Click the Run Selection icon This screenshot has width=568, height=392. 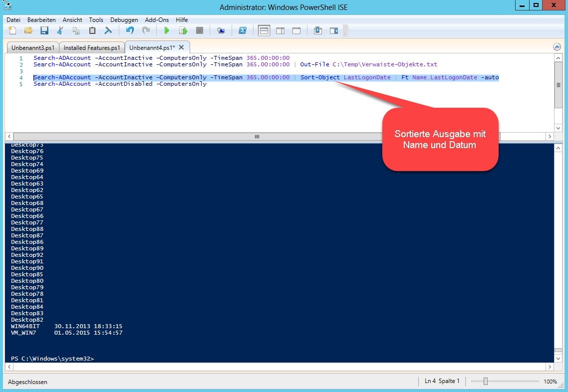pyautogui.click(x=183, y=31)
